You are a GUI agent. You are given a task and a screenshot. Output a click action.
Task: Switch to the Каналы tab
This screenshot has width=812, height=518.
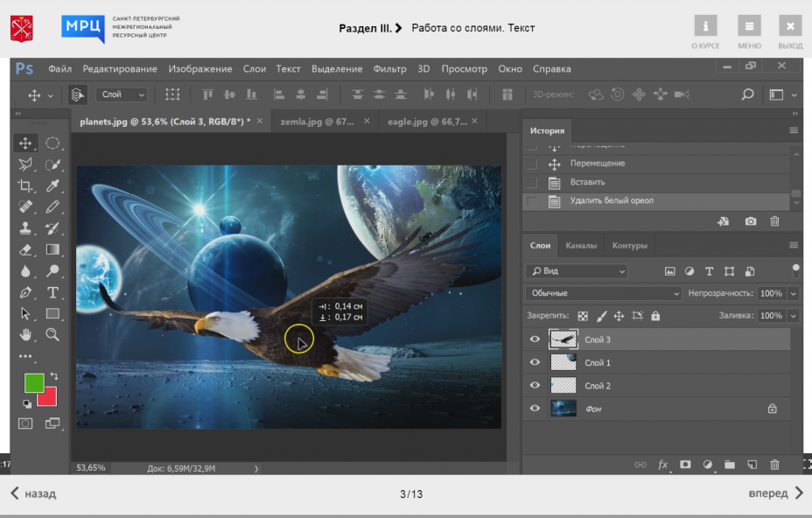click(x=581, y=246)
